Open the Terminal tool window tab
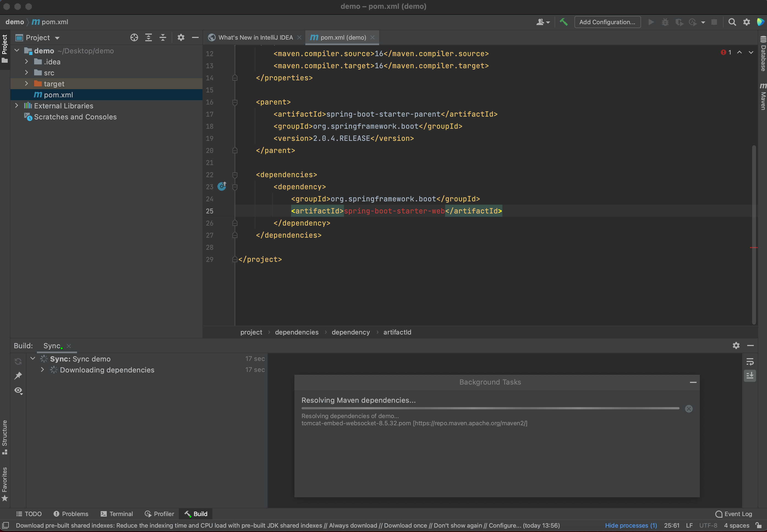 (117, 514)
